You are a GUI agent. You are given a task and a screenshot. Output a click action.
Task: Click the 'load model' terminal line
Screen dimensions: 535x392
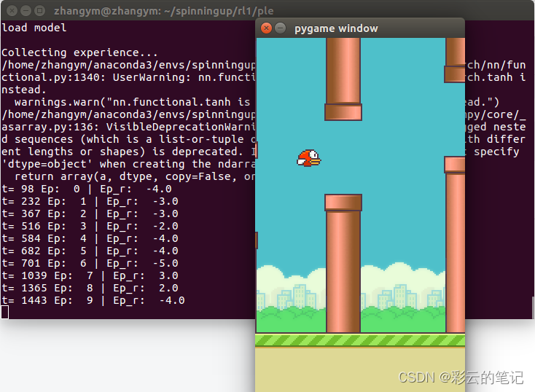point(34,28)
